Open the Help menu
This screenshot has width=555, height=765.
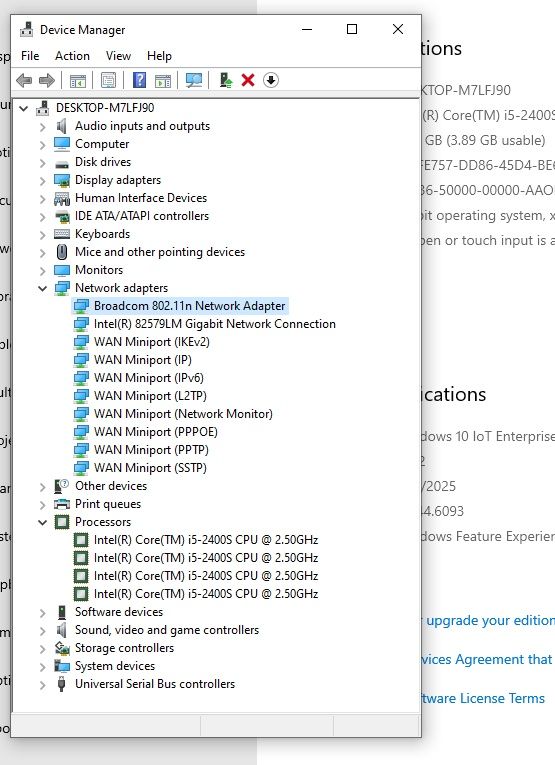(159, 56)
